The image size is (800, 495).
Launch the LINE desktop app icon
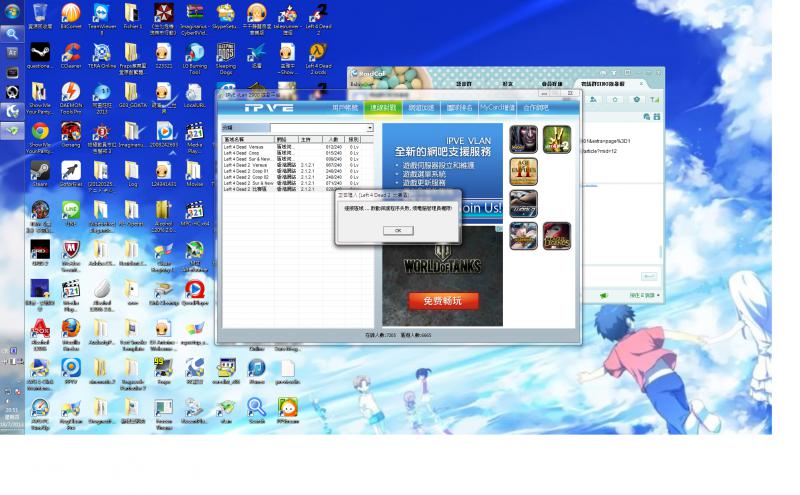(x=71, y=210)
